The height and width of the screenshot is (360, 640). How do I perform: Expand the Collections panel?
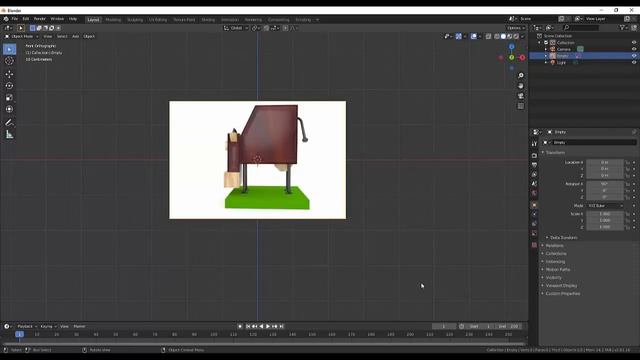[x=556, y=253]
